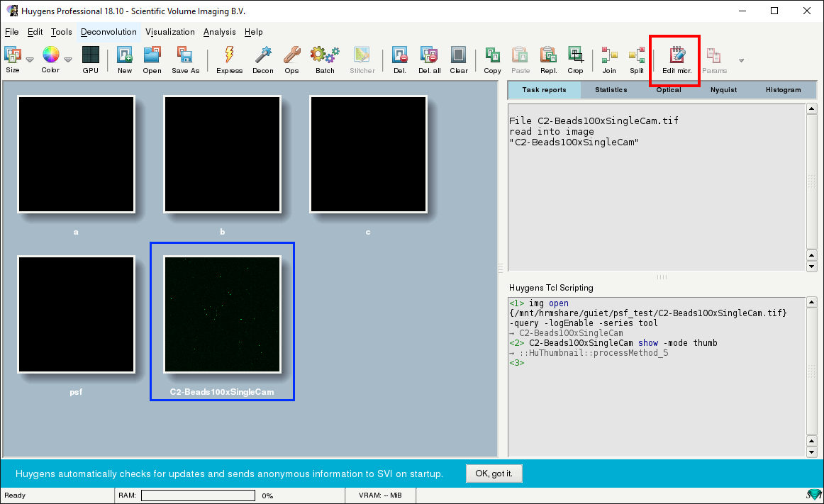Open the Deconvolution menu
The width and height of the screenshot is (824, 504).
tap(108, 32)
